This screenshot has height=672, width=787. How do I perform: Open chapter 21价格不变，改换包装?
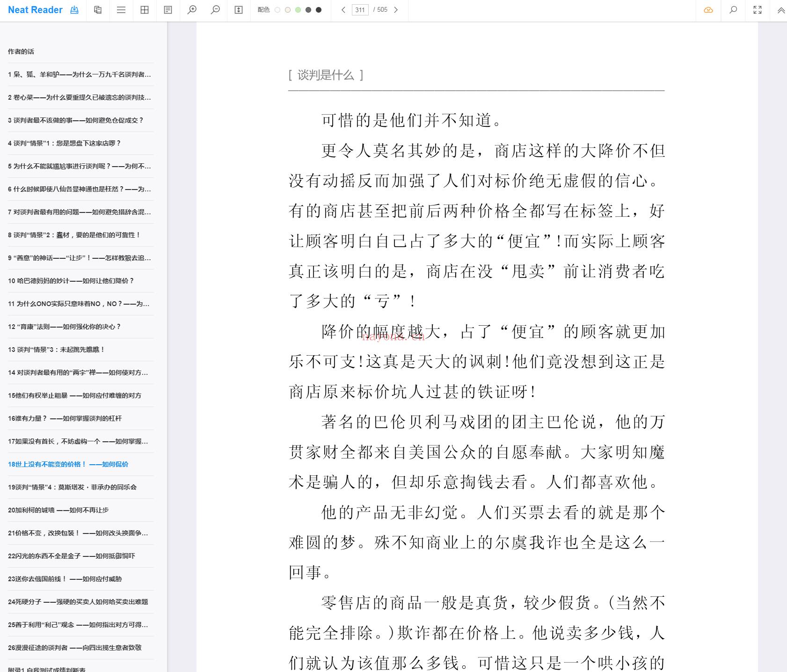point(78,533)
